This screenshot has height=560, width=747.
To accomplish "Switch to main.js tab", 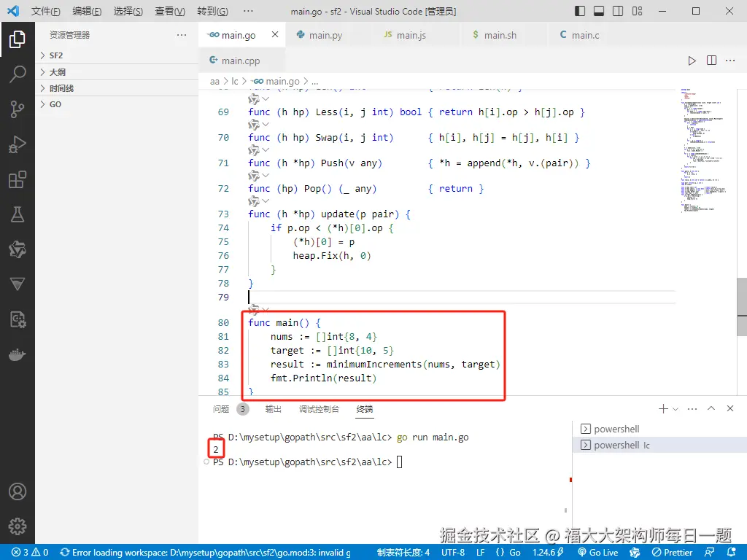I will click(x=412, y=35).
